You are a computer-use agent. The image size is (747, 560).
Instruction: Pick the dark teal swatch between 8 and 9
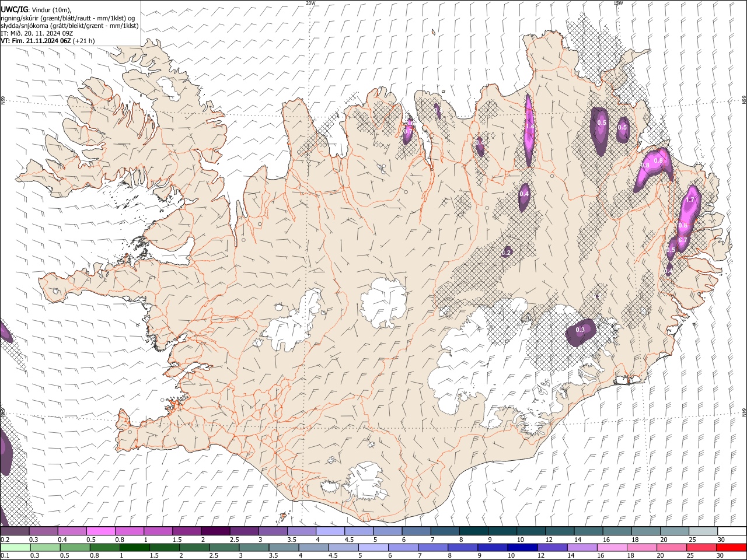[473, 531]
